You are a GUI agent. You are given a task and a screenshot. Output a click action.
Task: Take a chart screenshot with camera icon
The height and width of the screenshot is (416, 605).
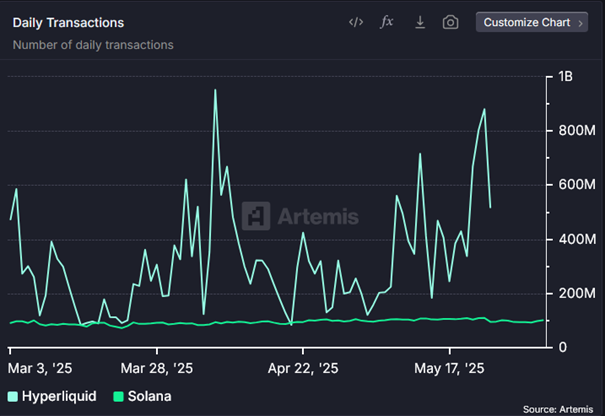click(x=450, y=22)
